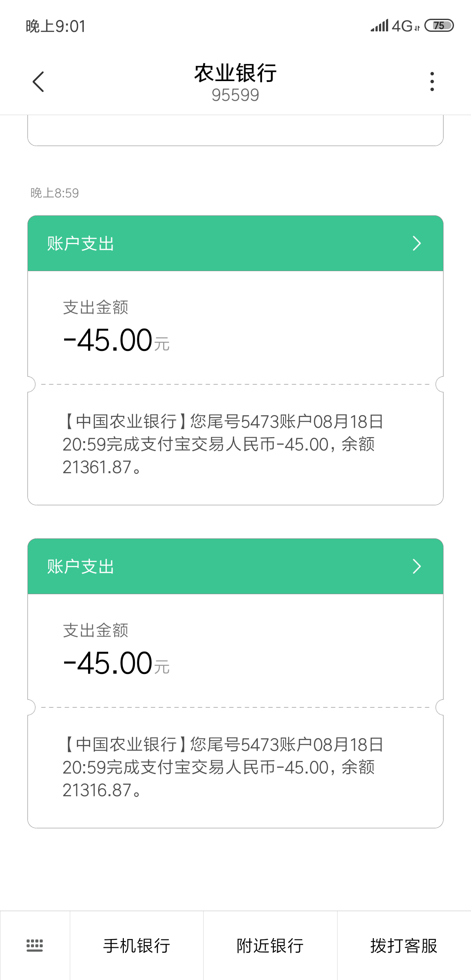Switch to keyboard input icon
Image resolution: width=471 pixels, height=980 pixels.
pos(35,945)
